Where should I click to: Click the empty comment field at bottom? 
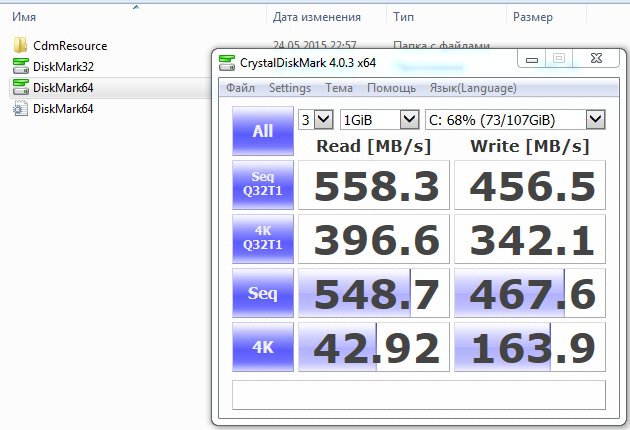419,395
